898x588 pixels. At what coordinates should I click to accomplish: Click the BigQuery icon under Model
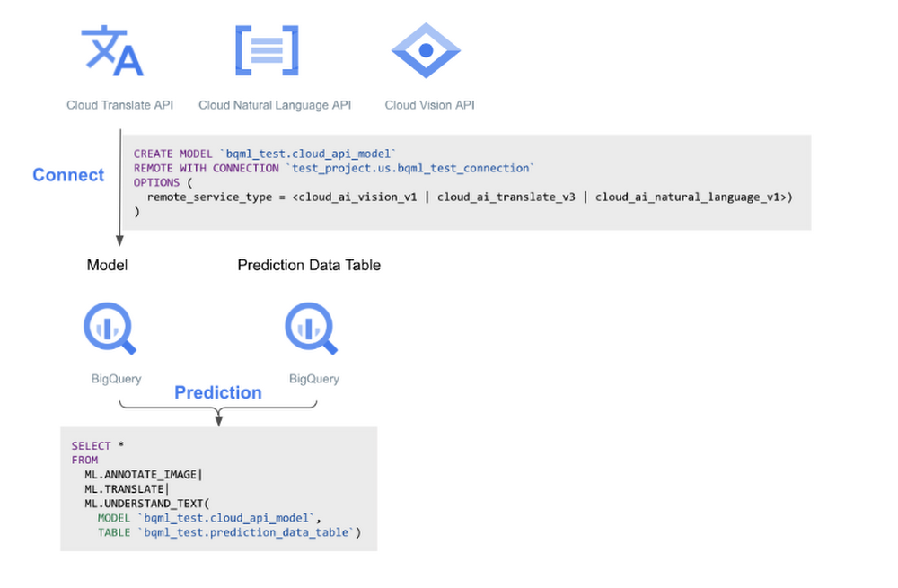[x=110, y=329]
